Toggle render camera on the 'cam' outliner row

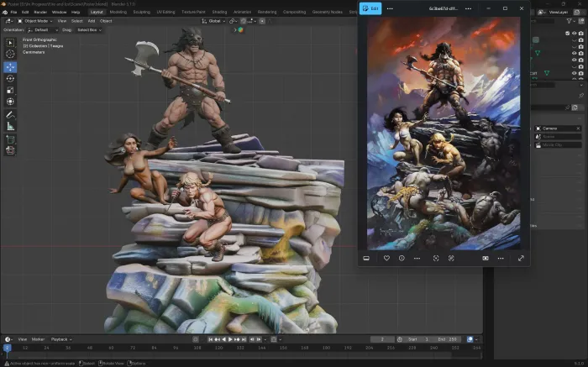click(x=581, y=73)
